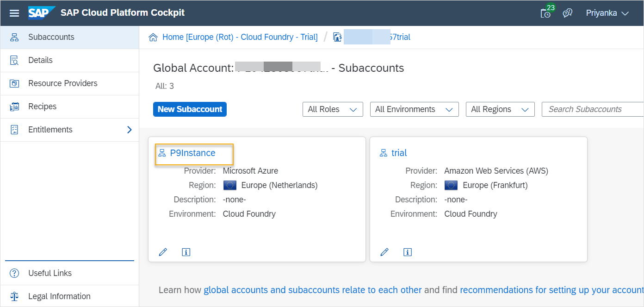The width and height of the screenshot is (644, 307).
Task: Open the P9Instance subaccount link
Action: 192,153
